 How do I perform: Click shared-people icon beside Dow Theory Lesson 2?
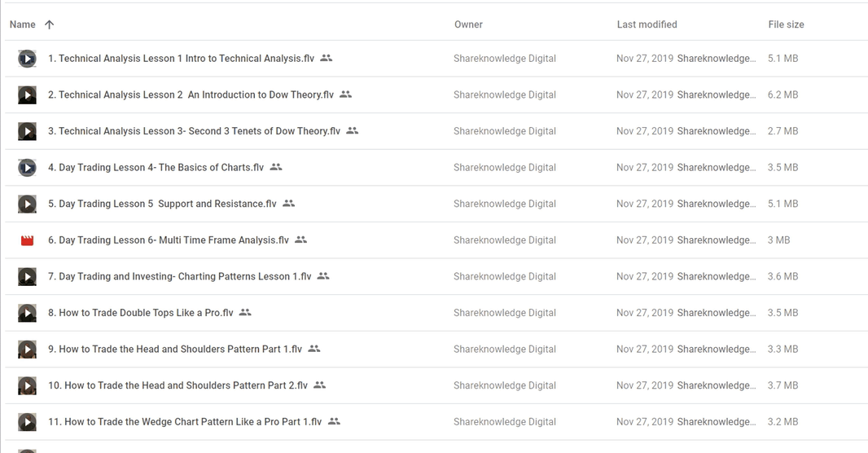(x=345, y=95)
